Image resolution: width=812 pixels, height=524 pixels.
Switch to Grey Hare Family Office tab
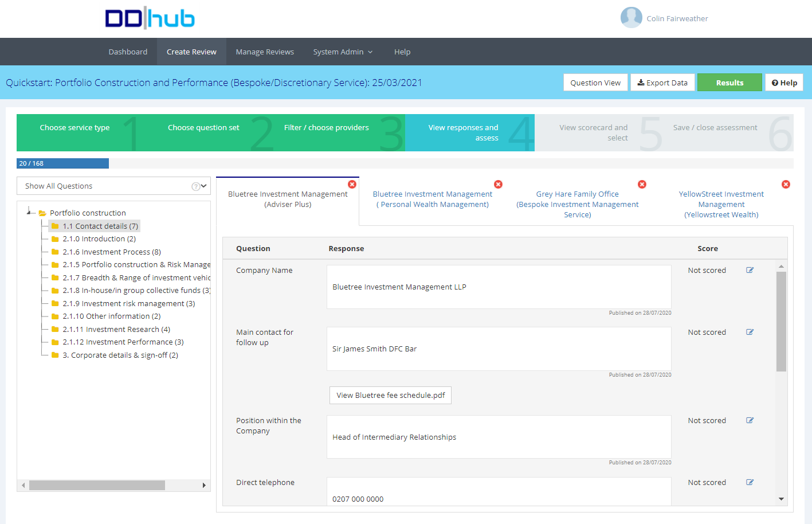click(577, 204)
